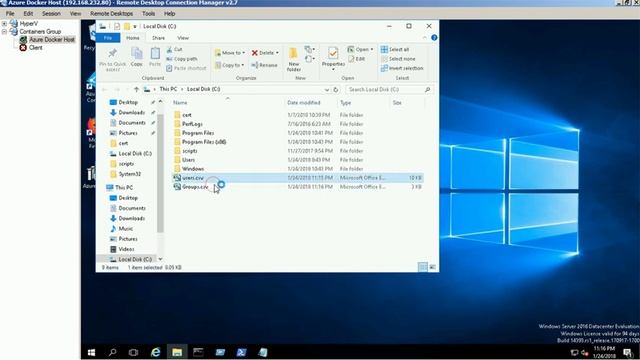The image size is (640, 360).
Task: Sort by Name column header
Action: coord(180,102)
